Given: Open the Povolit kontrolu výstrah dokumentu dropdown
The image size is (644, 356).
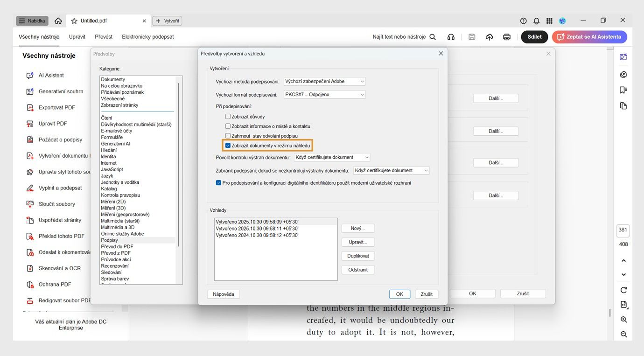Looking at the screenshot, I should (332, 157).
